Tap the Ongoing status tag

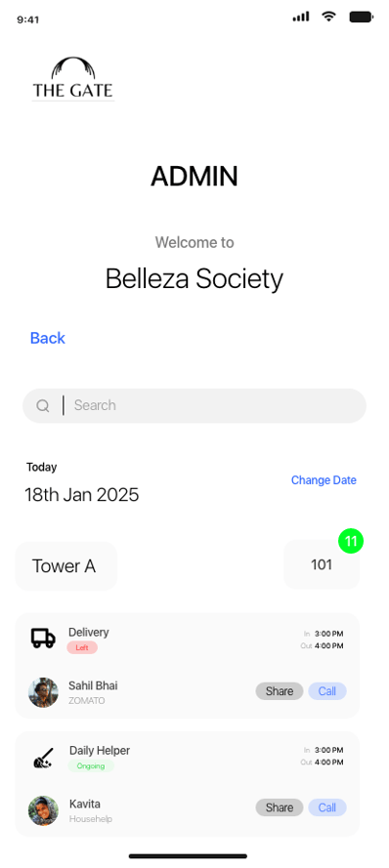pyautogui.click(x=91, y=766)
